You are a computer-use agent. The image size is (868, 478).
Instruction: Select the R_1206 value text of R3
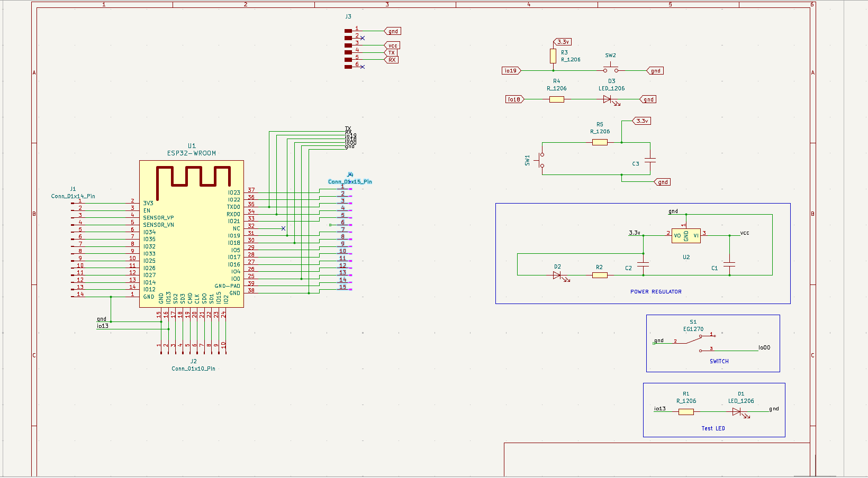point(571,60)
